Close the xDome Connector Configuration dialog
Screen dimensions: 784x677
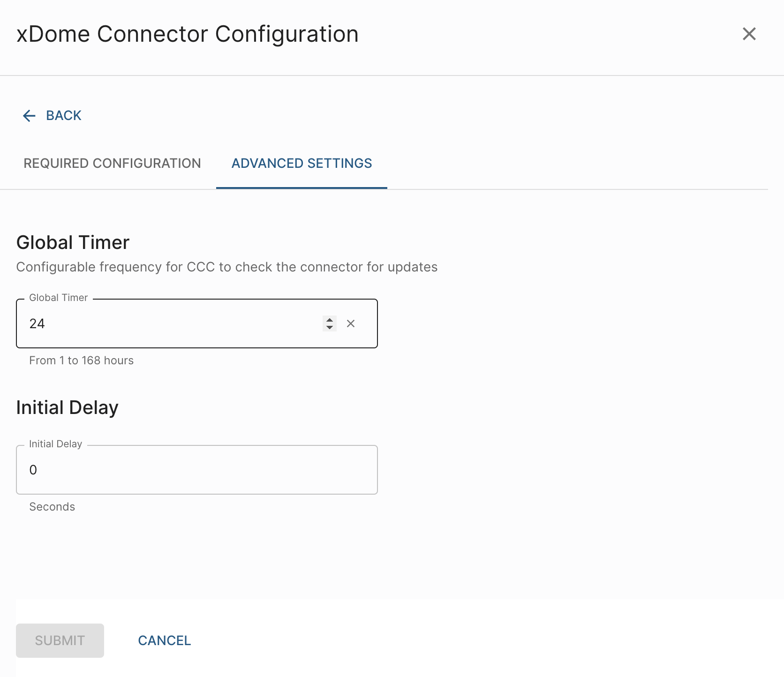tap(749, 34)
